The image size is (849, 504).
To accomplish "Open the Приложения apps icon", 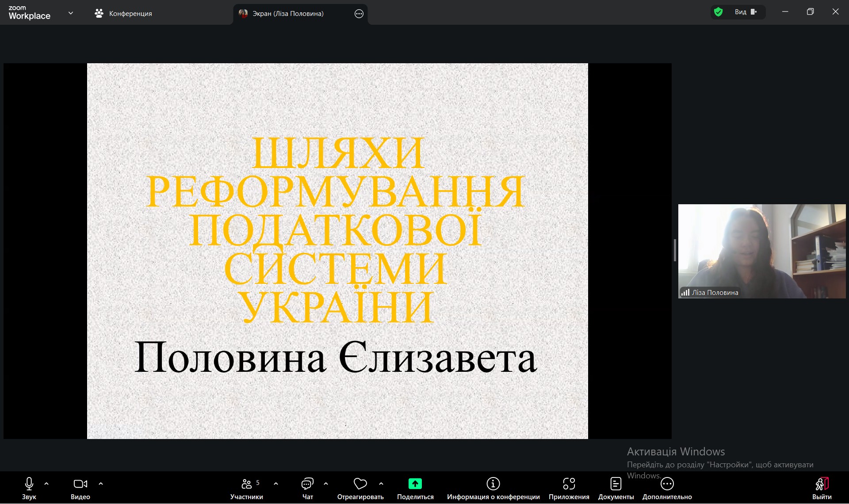I will pos(569,484).
